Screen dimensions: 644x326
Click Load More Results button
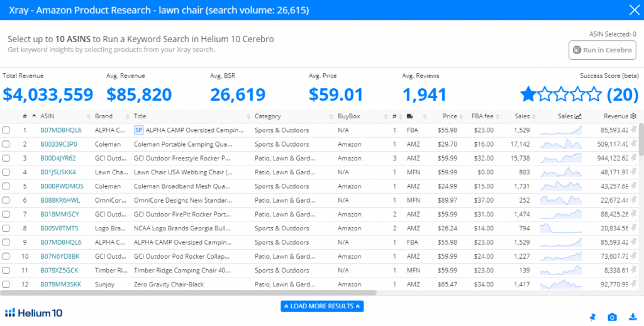click(x=322, y=306)
